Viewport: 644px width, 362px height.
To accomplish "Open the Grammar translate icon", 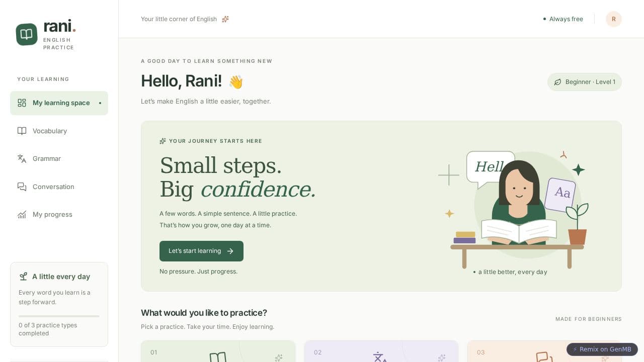I will tap(22, 159).
